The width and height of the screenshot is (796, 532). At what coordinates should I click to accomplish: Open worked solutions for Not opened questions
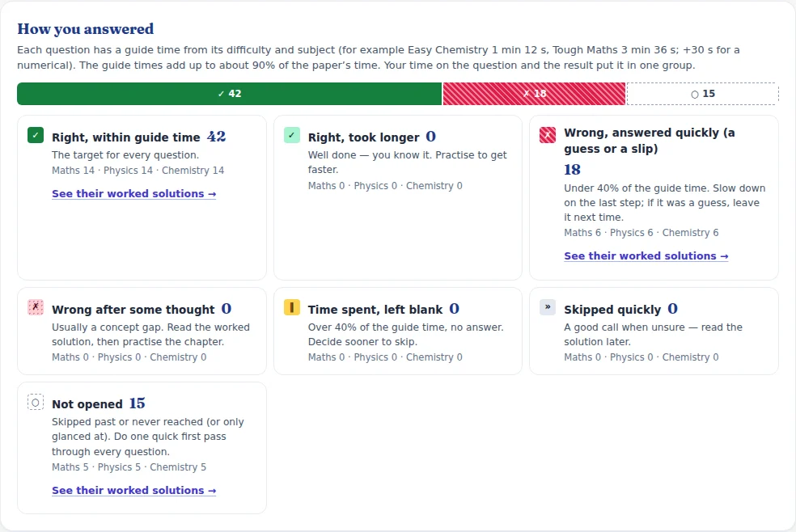tap(134, 491)
